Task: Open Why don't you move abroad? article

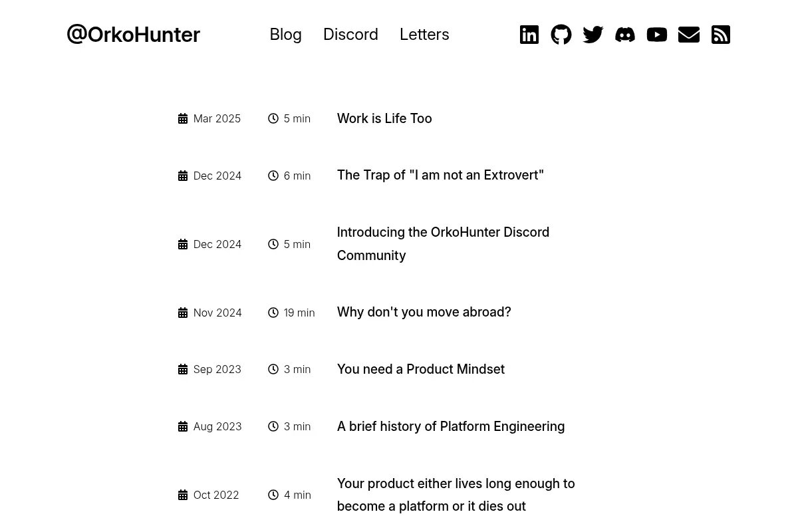Action: (x=424, y=312)
